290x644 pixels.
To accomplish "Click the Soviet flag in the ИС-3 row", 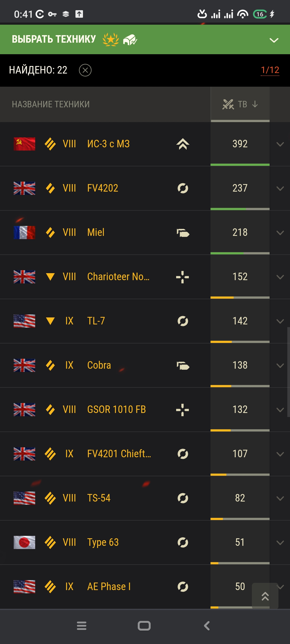I will (24, 144).
